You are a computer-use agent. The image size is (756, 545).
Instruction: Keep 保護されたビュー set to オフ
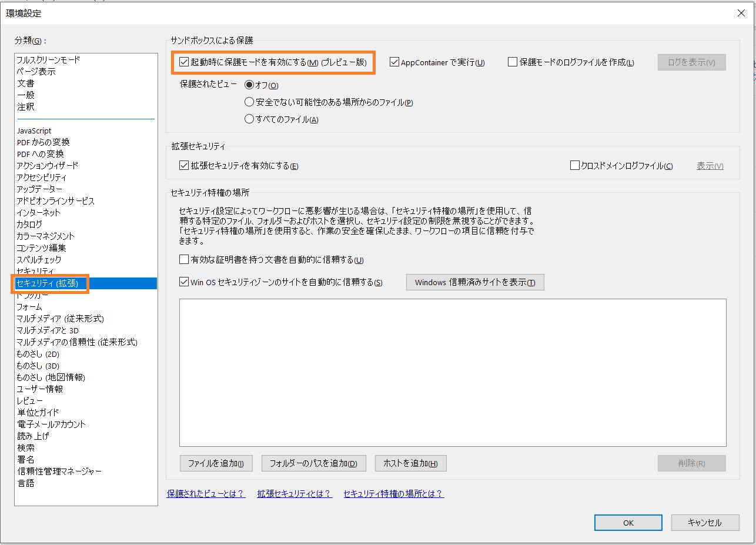[x=249, y=85]
